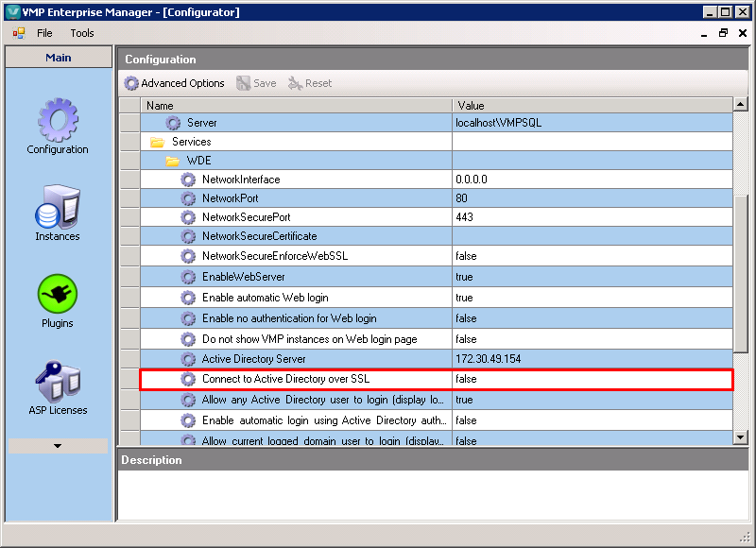Click the true value of Enable automatic Web login
756x548 pixels.
(464, 298)
